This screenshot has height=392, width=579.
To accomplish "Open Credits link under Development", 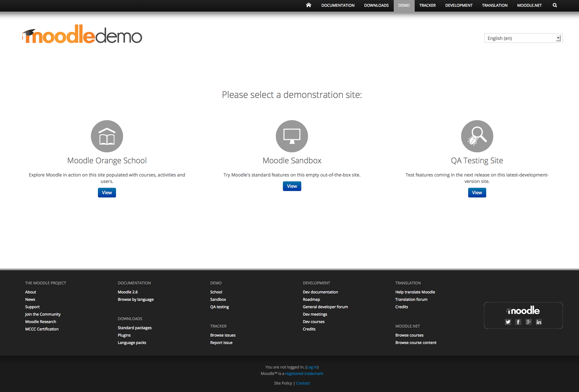I will click(309, 329).
